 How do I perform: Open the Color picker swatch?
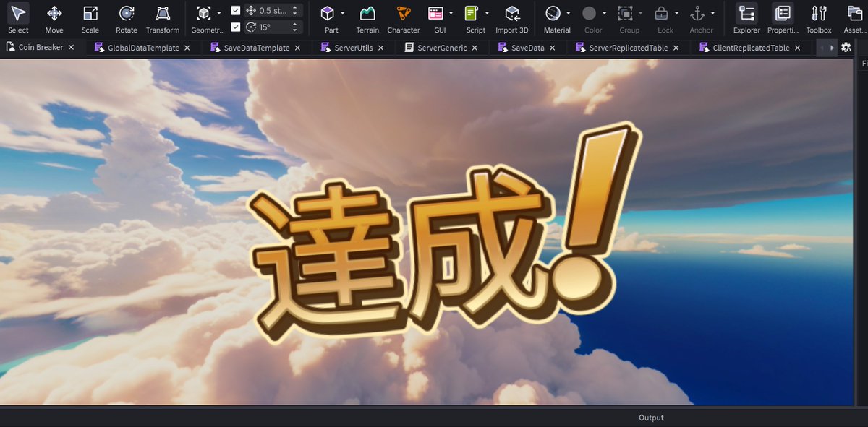pyautogui.click(x=590, y=13)
